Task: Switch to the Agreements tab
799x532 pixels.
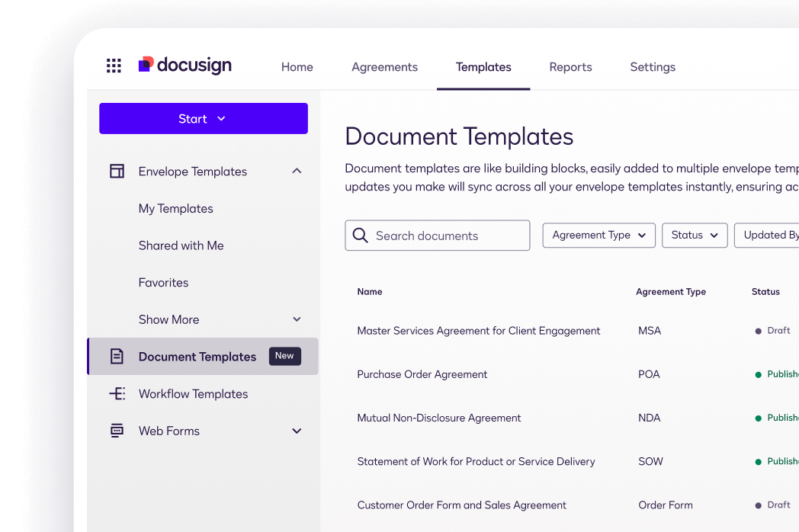Action: [384, 67]
